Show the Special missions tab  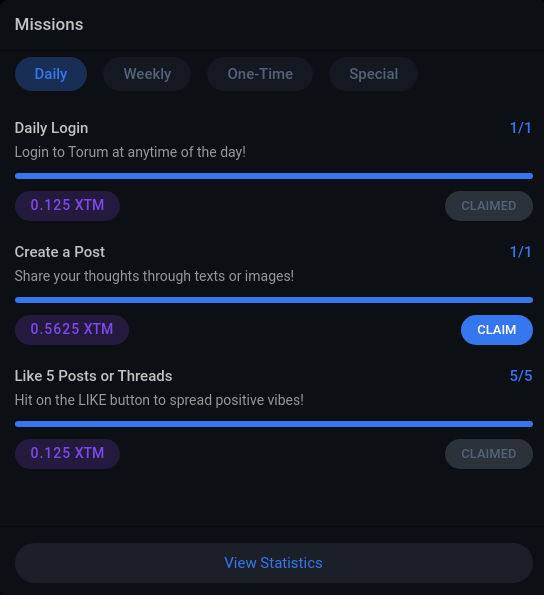point(373,74)
